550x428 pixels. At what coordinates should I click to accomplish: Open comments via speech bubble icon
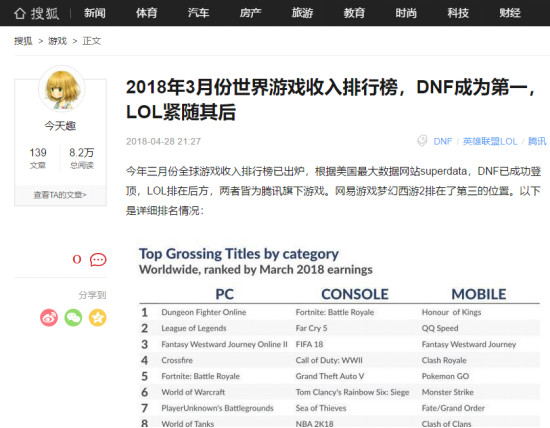98,260
